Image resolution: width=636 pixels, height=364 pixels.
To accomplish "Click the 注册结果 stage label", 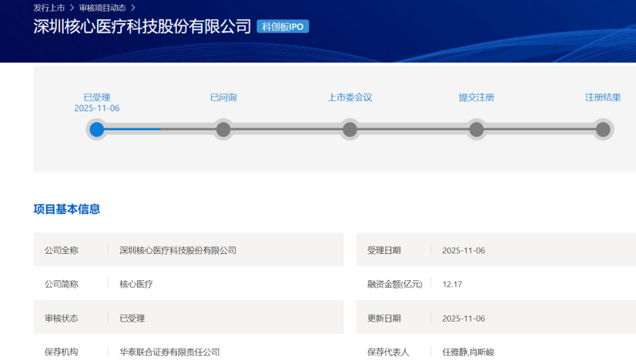I will 602,97.
